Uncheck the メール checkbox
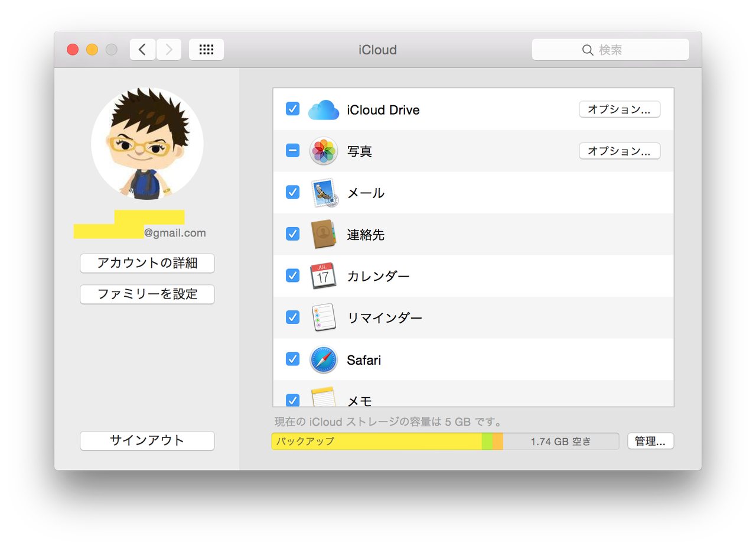The image size is (756, 548). pos(292,192)
